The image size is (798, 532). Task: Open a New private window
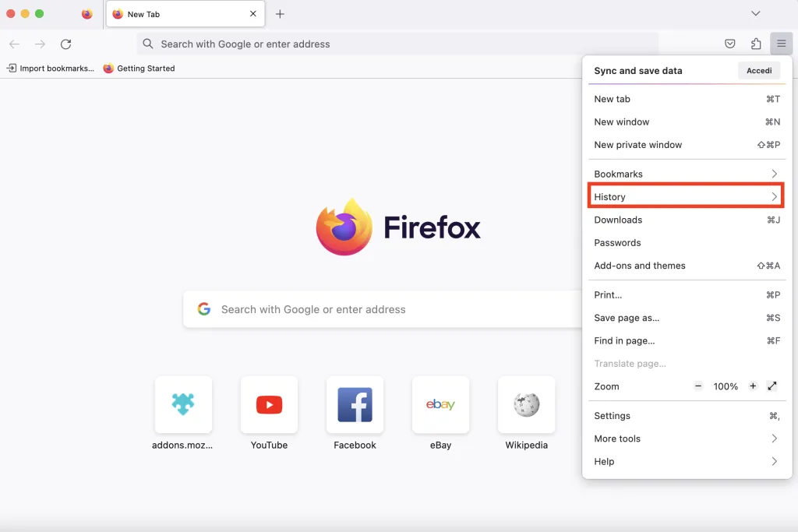[x=686, y=144]
